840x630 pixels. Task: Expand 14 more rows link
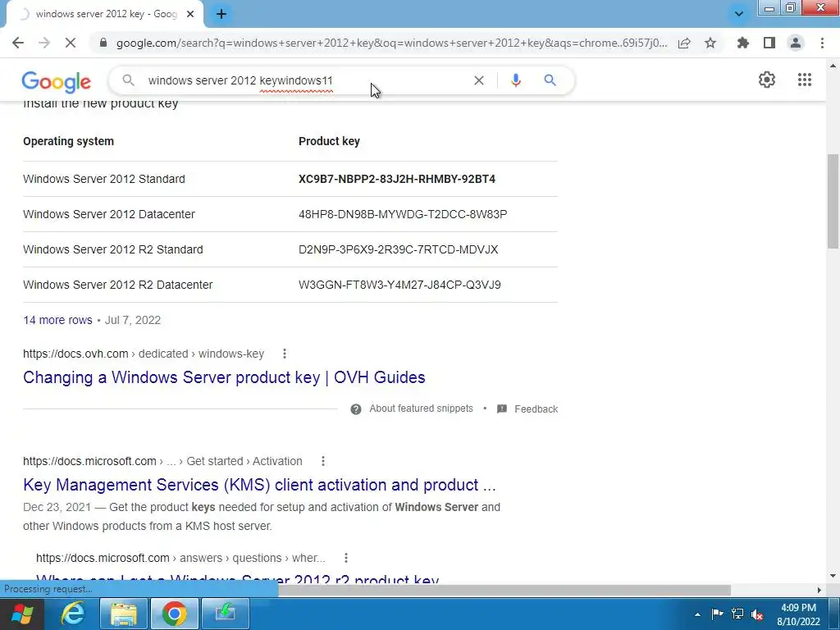57,321
